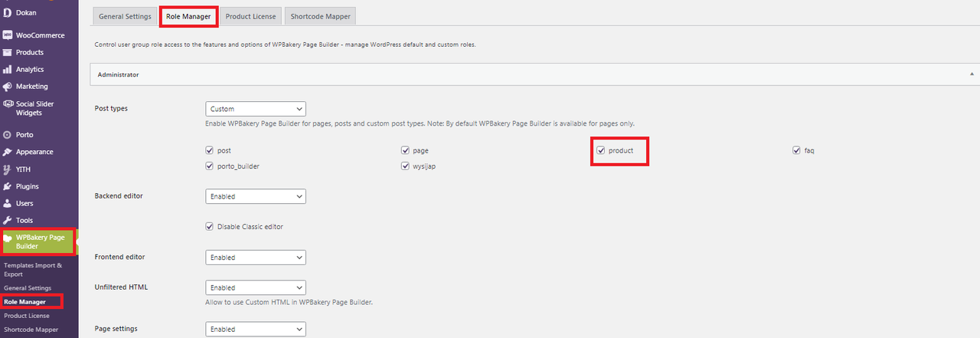Click the Social Slider Widgets icon
The width and height of the screenshot is (980, 338).
7,103
